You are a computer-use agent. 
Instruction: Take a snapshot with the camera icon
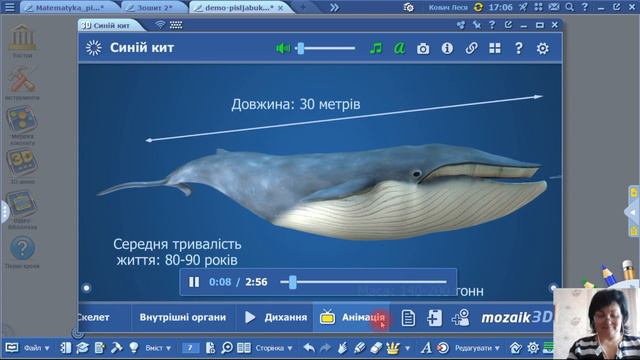[423, 49]
